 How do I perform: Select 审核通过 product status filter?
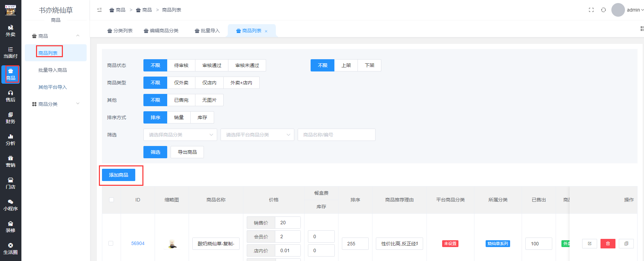pyautogui.click(x=212, y=65)
